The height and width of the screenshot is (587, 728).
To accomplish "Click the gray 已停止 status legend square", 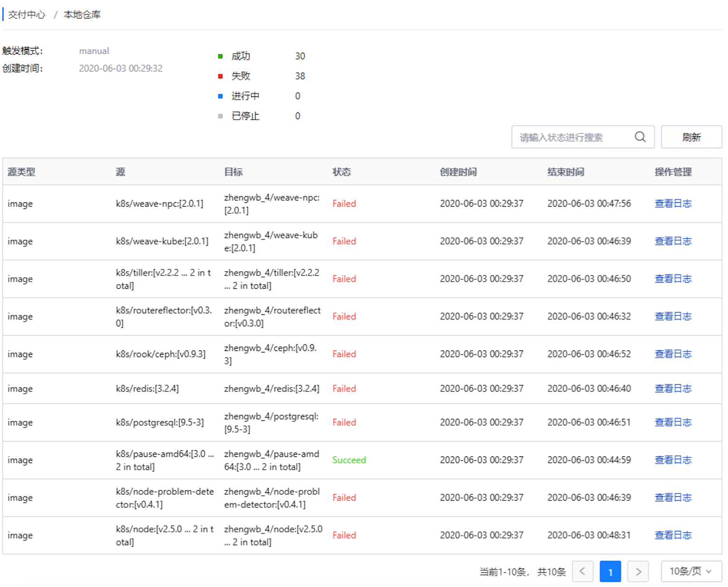I will coord(220,116).
